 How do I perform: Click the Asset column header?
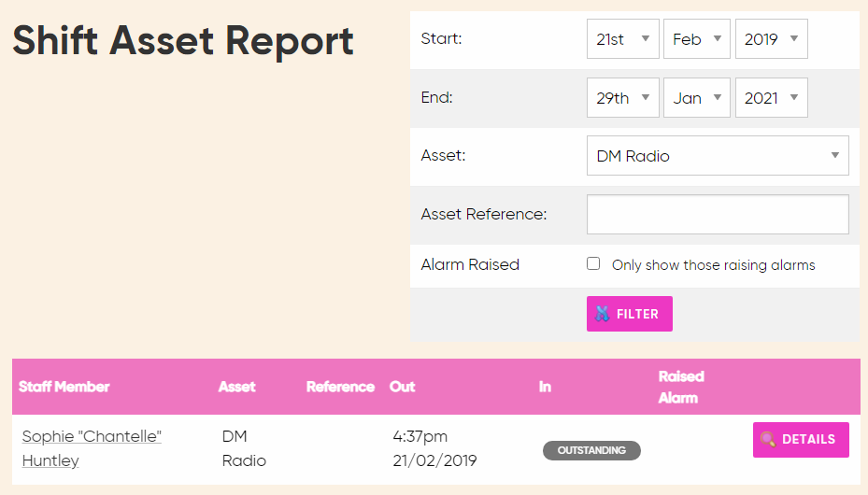(x=236, y=387)
